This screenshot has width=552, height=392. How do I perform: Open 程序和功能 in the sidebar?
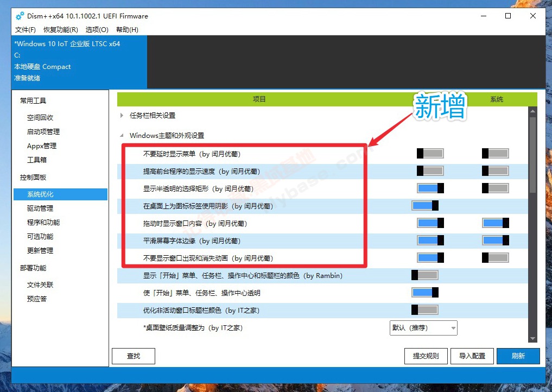(43, 222)
